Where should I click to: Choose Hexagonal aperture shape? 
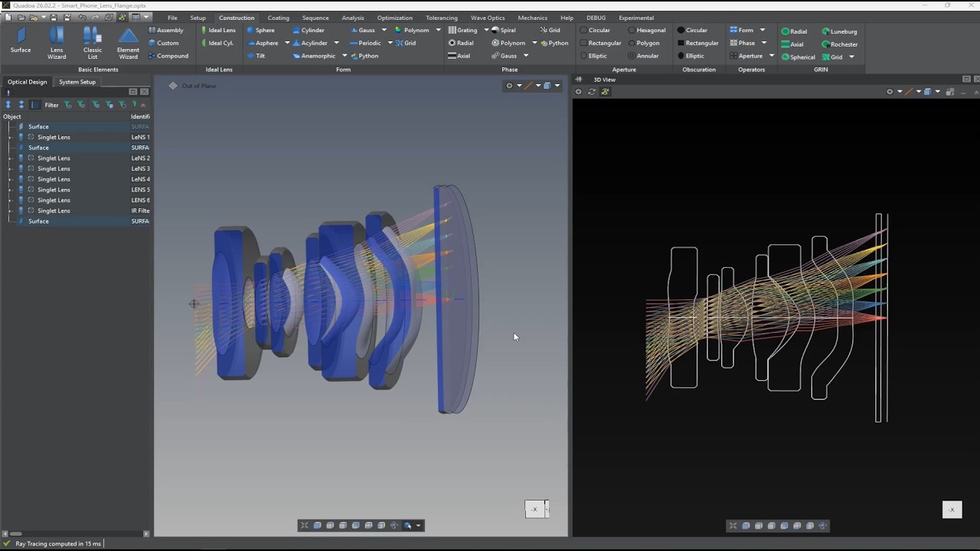[x=647, y=31]
